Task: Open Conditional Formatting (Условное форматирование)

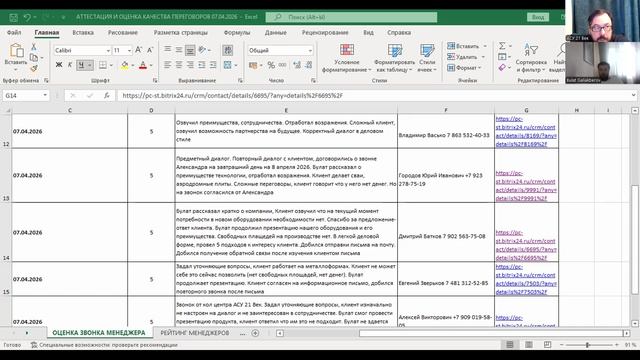Action: tap(347, 58)
